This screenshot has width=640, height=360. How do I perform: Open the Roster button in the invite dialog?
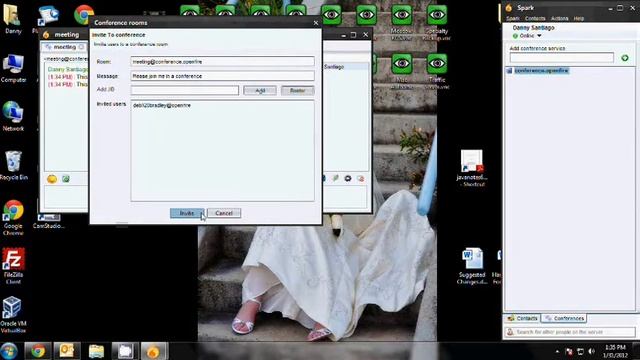[x=297, y=90]
